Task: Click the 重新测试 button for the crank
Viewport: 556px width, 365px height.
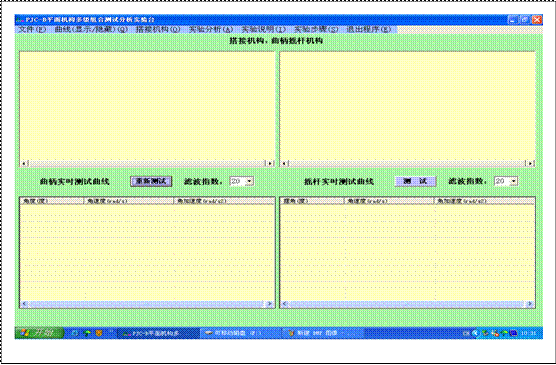Action: click(x=151, y=181)
